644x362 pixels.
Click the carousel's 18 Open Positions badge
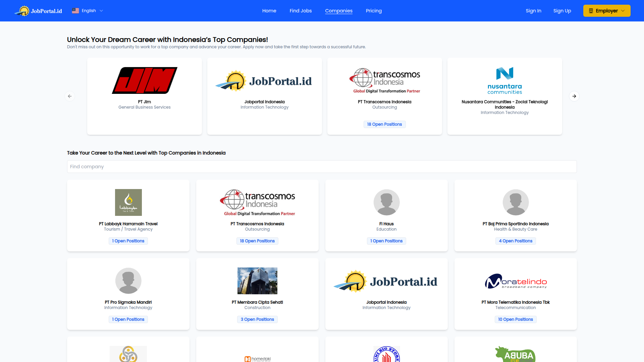[384, 124]
